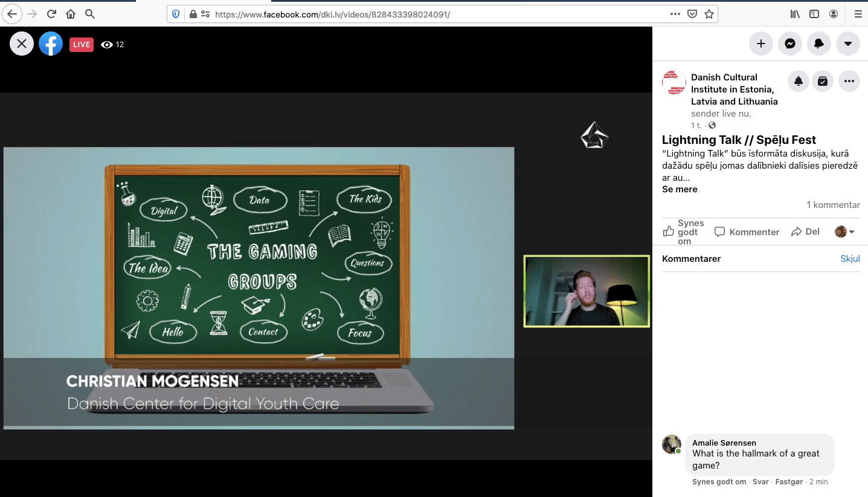
Task: Click the Facebook logo icon
Action: [x=51, y=44]
